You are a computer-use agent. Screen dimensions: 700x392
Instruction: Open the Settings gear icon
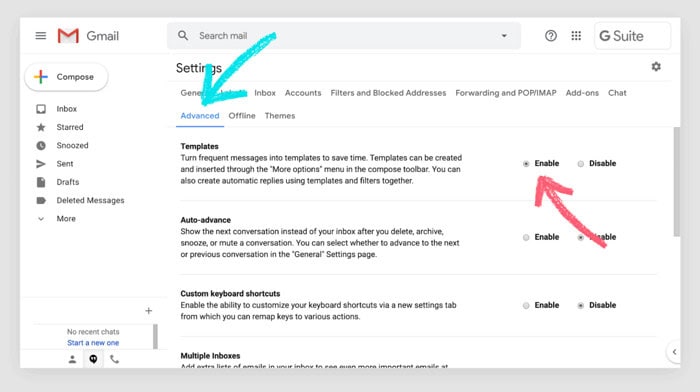656,67
